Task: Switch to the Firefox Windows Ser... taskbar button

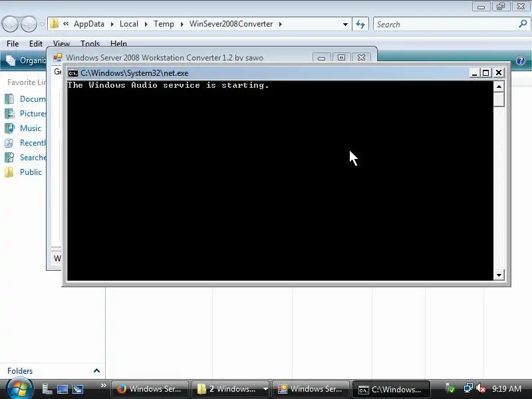Action: tap(150, 389)
